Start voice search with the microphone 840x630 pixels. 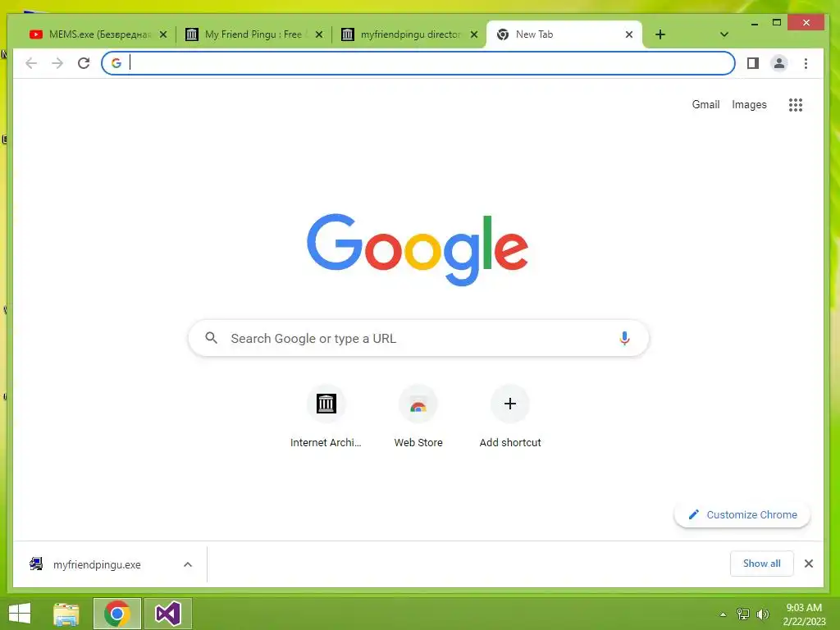624,338
